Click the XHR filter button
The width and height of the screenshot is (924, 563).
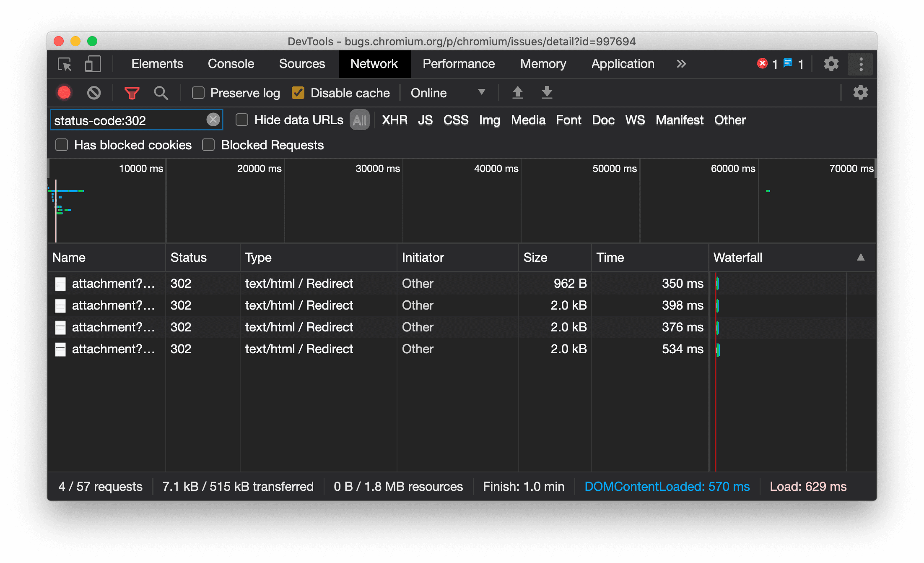click(395, 120)
